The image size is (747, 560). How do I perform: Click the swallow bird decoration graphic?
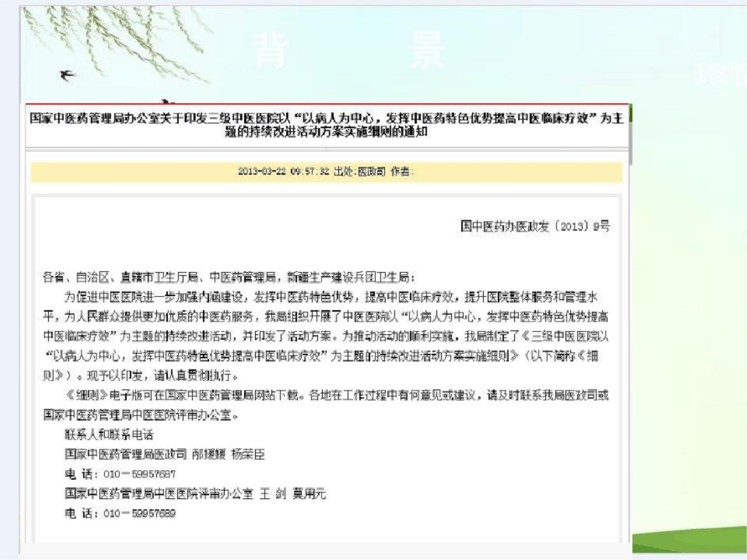pos(69,76)
